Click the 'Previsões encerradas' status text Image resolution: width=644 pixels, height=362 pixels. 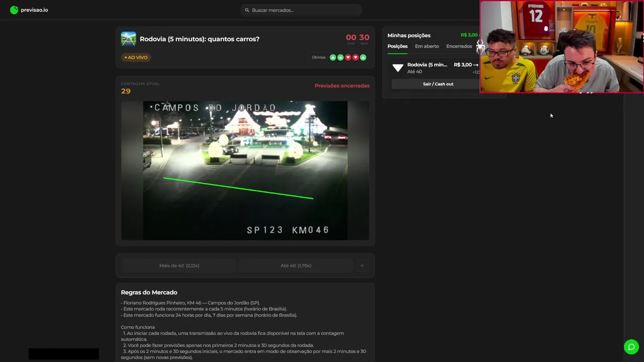pyautogui.click(x=342, y=85)
